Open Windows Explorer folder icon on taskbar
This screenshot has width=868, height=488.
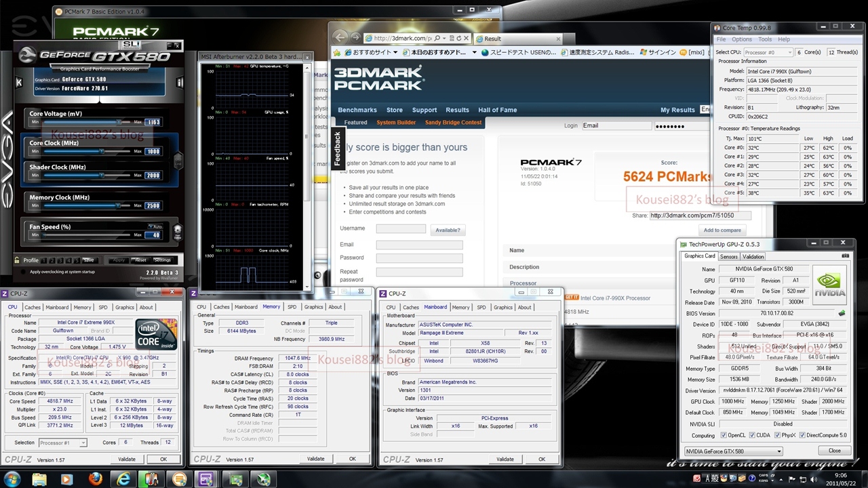click(x=39, y=479)
